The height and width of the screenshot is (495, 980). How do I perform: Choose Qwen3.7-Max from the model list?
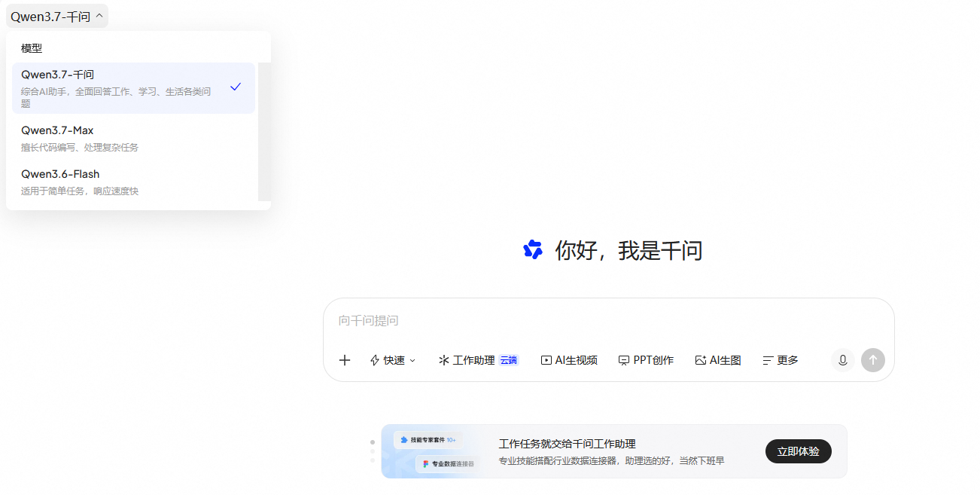point(133,138)
